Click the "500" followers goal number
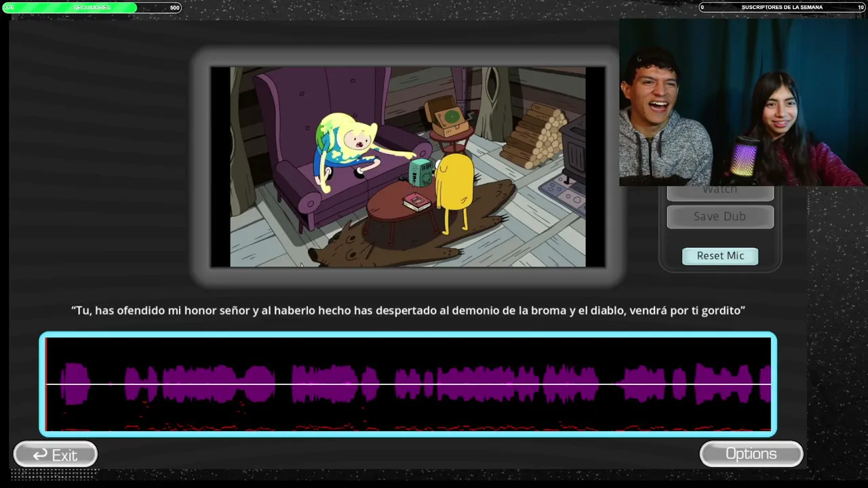Screen dimensions: 868x488 coord(174,8)
